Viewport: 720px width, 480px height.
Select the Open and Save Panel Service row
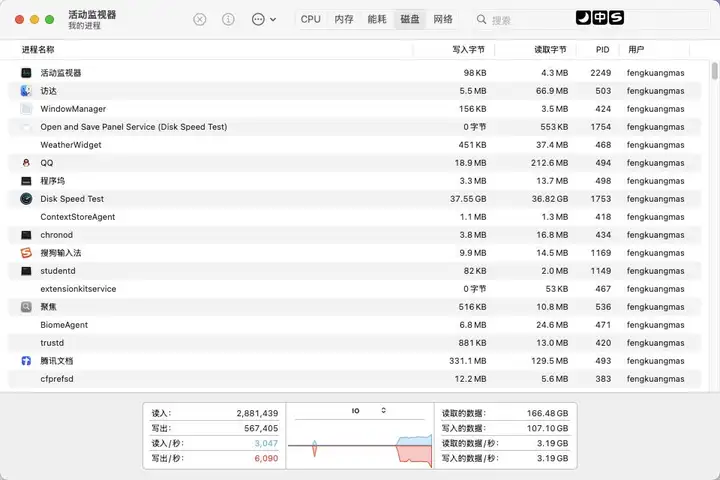tap(354, 127)
